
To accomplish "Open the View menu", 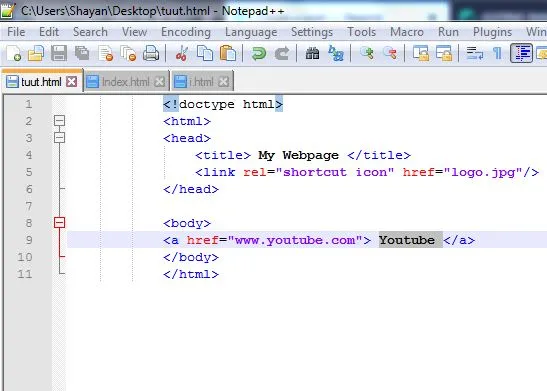I will click(134, 32).
